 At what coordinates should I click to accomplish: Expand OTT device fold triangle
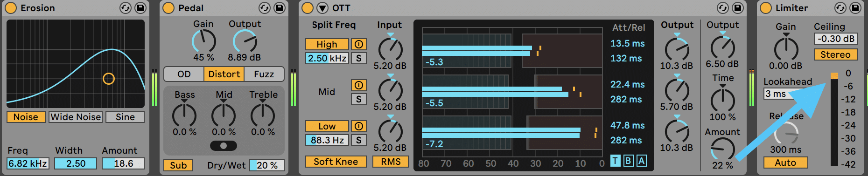click(322, 8)
